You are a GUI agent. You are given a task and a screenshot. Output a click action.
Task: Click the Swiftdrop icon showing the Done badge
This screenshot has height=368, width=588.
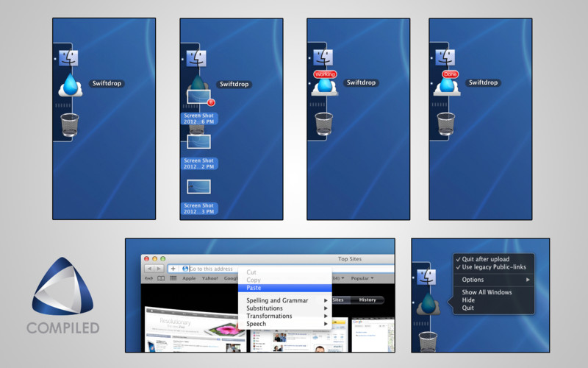(x=447, y=83)
